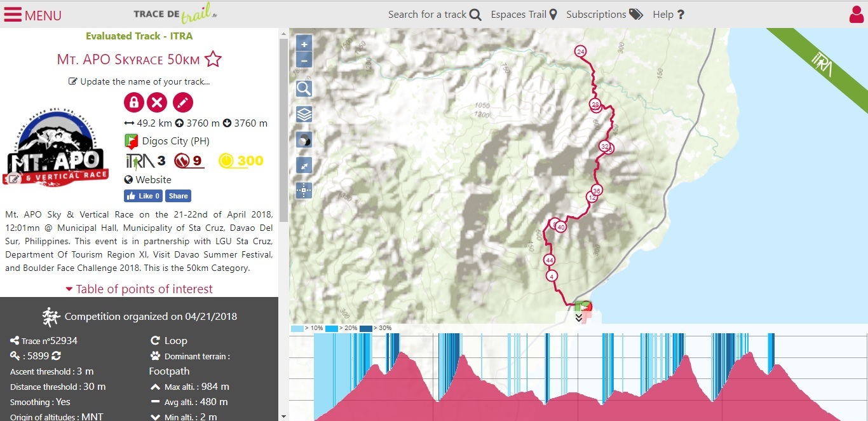
Task: Zoom out on the map
Action: [304, 61]
